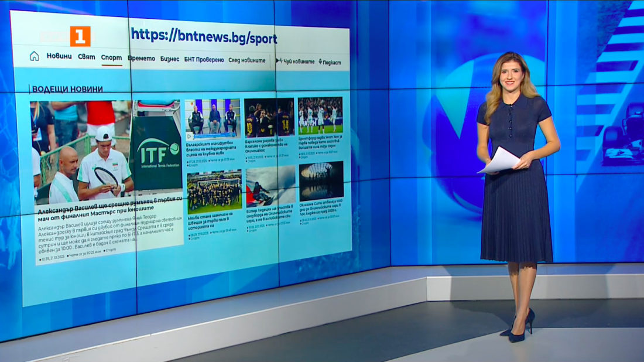The width and height of the screenshot is (644, 362).
Task: Click the Mjällby champions team photo
Action: click(214, 190)
